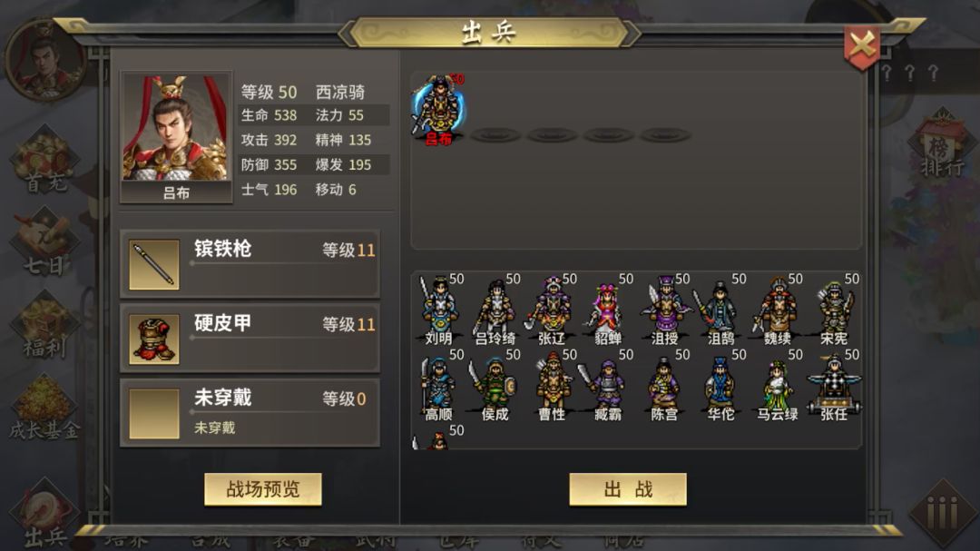Select 马云绿 from the roster
980x551 pixels.
[x=777, y=385]
